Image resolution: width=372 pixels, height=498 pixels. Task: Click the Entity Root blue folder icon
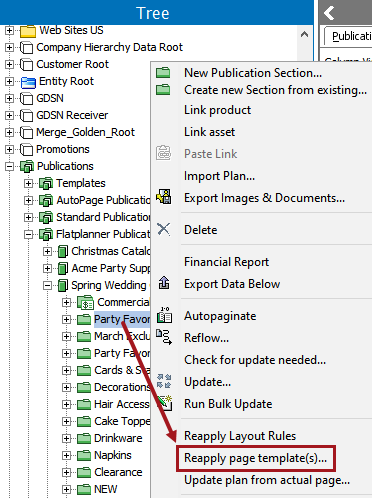pos(28,82)
